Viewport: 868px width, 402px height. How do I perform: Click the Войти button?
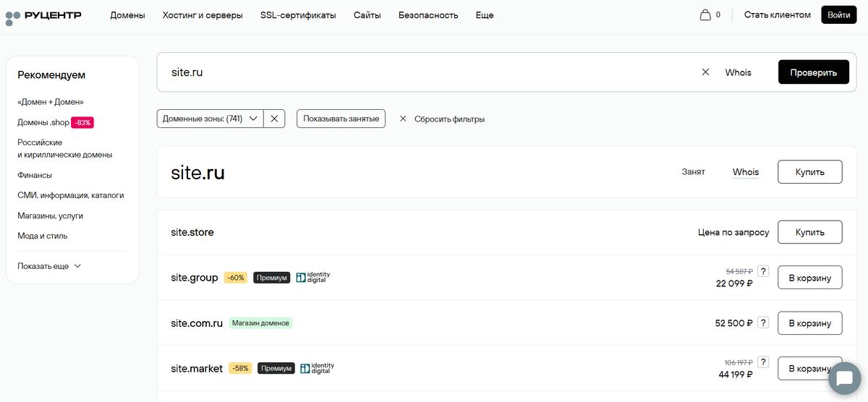[x=838, y=14]
